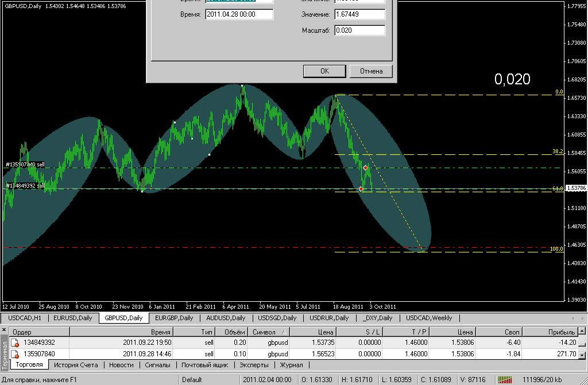Switch to the USDCAD,Weekly chart tab
Viewport: 588px width, 385px height.
coord(429,318)
